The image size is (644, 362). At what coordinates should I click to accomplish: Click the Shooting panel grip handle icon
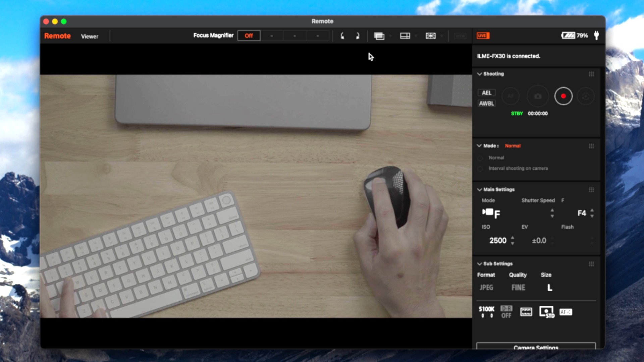591,74
